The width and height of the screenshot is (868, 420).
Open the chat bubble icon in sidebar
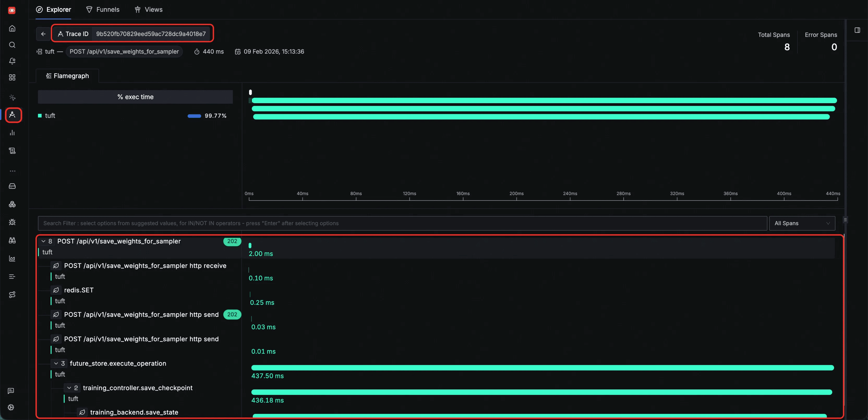tap(11, 391)
